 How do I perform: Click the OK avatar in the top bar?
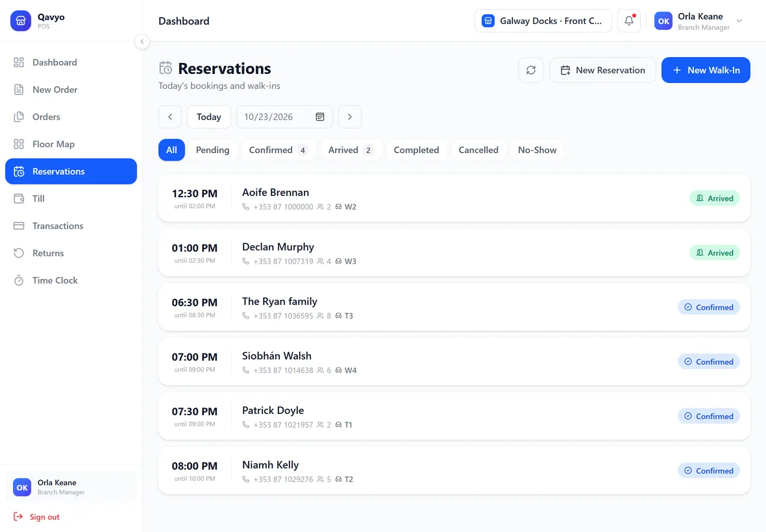click(x=663, y=21)
